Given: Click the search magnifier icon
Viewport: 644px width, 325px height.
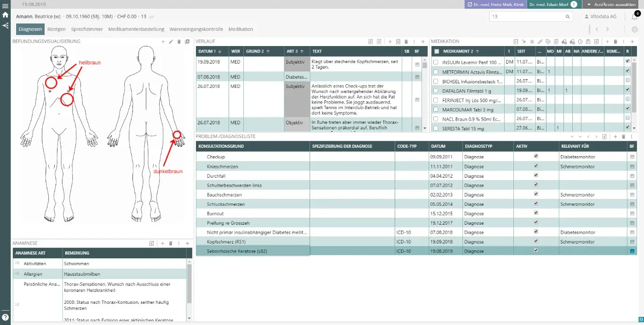Looking at the screenshot, I should (568, 17).
